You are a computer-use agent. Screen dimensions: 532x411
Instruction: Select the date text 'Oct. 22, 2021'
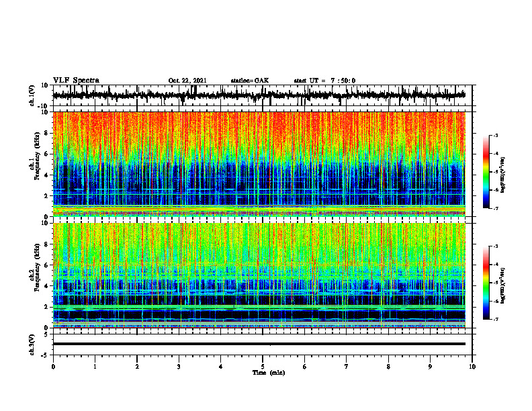click(187, 81)
